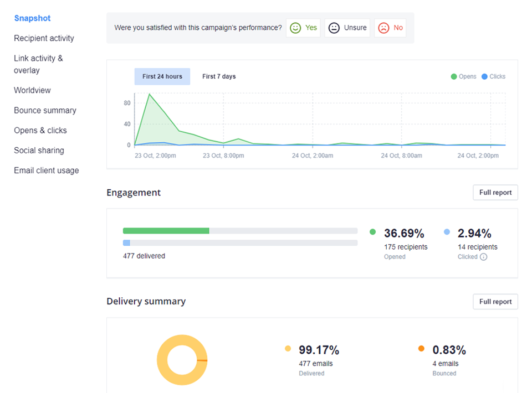Image resolution: width=532 pixels, height=393 pixels.
Task: Select the First 24 hours tab
Action: coord(162,76)
